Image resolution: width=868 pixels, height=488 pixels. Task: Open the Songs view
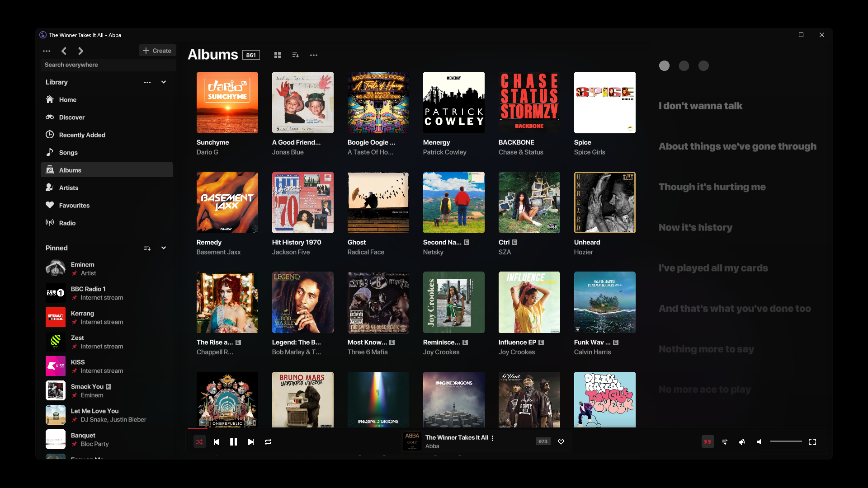pos(107,152)
